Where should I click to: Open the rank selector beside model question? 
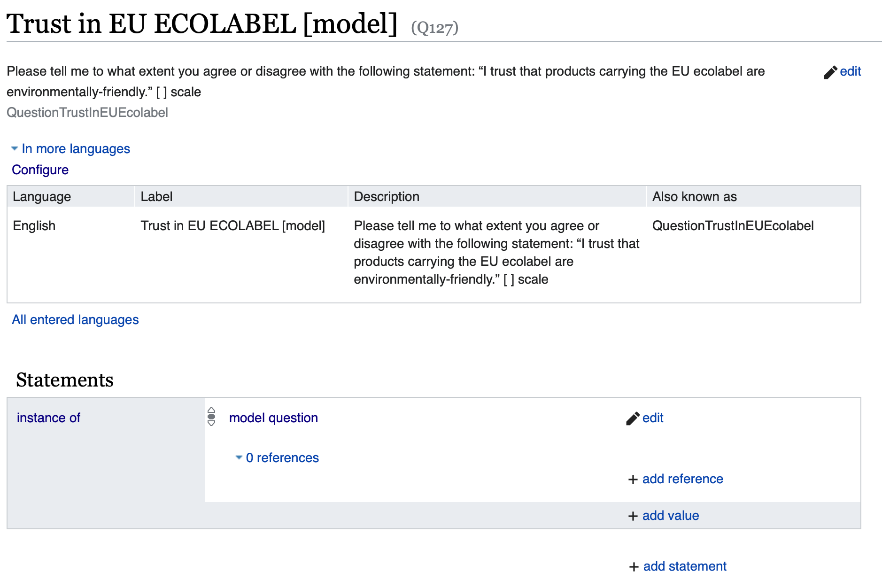(x=211, y=417)
